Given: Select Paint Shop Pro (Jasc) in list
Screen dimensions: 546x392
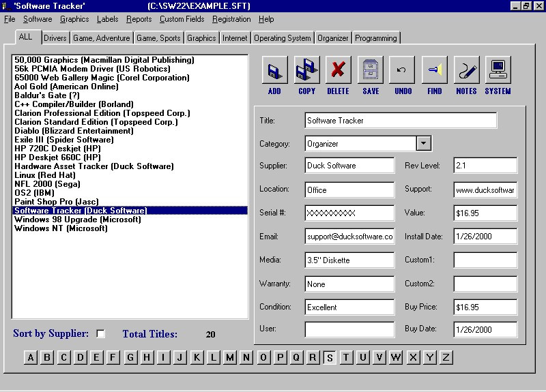Looking at the screenshot, I should (x=56, y=202).
